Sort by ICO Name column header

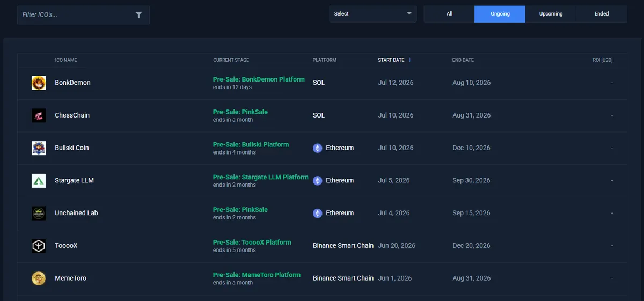(66, 60)
